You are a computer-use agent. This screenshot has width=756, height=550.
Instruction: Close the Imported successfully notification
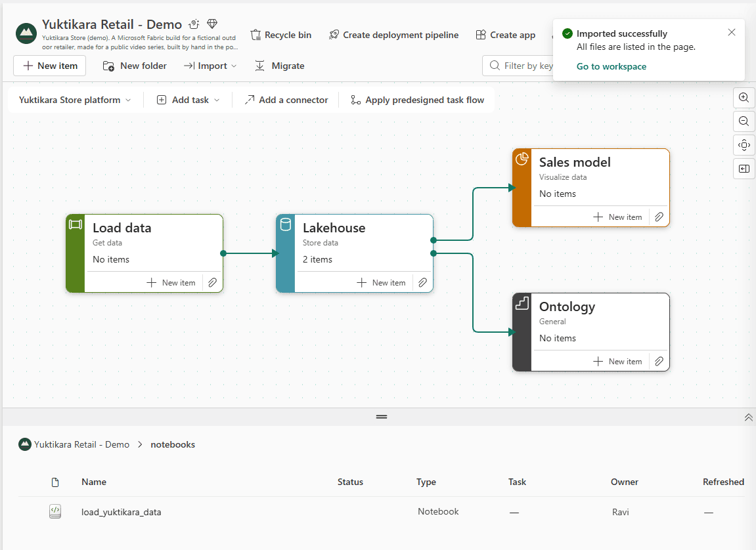(x=732, y=32)
